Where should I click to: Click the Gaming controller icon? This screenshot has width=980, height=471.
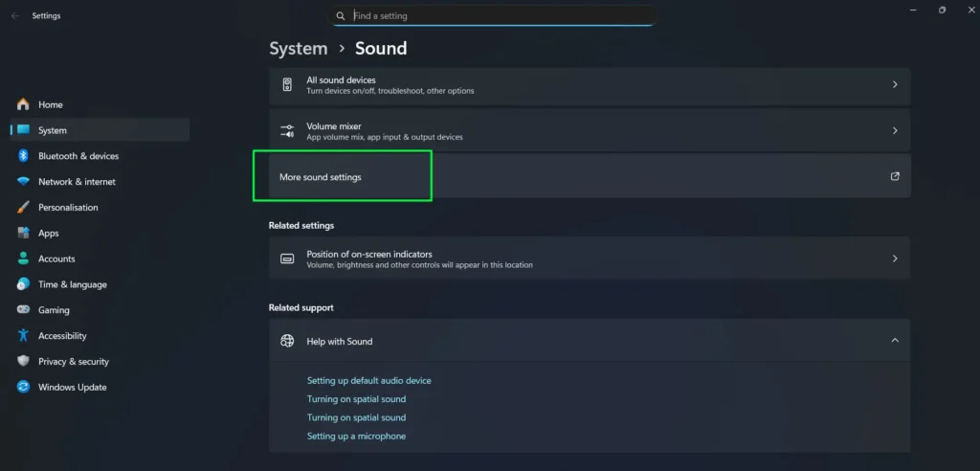click(x=23, y=309)
